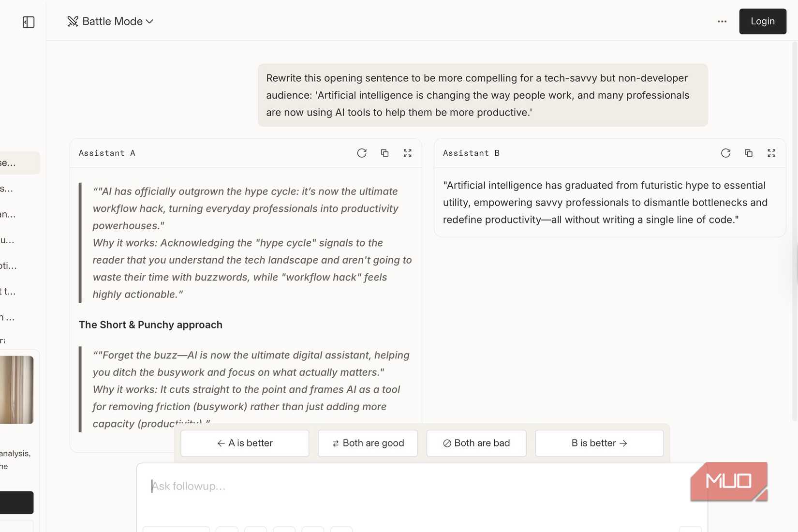Copy Assistant A's response
The width and height of the screenshot is (798, 532).
coord(384,153)
